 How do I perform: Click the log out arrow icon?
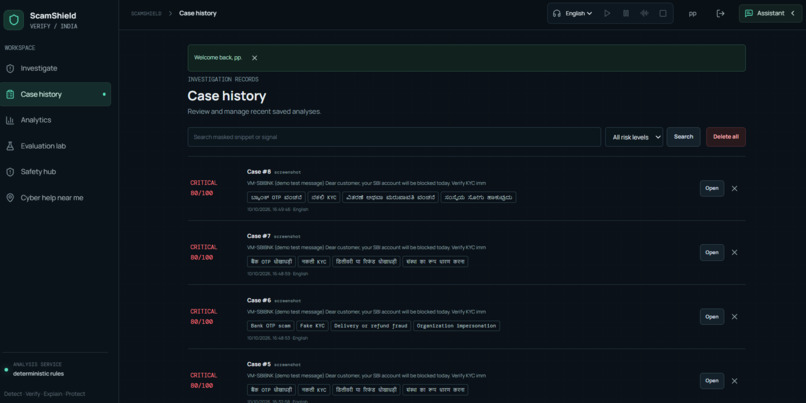(720, 13)
